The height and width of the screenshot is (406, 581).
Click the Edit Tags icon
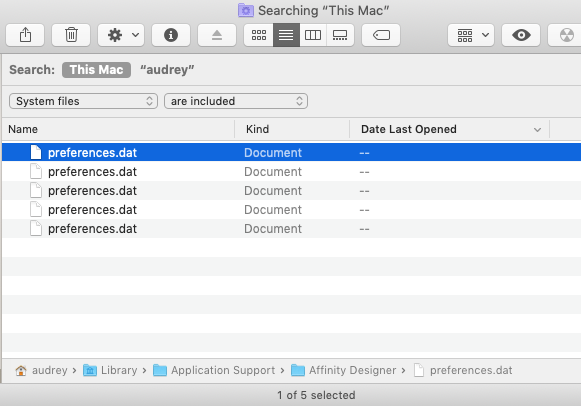point(381,35)
